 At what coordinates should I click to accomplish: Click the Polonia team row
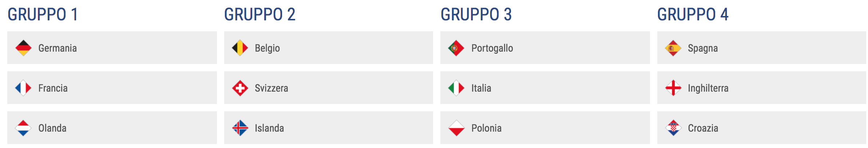click(545, 128)
